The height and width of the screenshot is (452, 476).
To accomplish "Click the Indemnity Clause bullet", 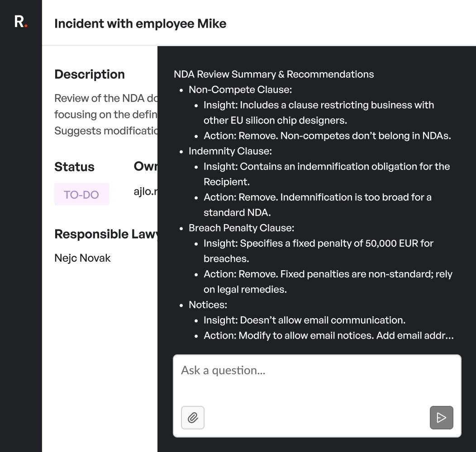I will [x=230, y=151].
